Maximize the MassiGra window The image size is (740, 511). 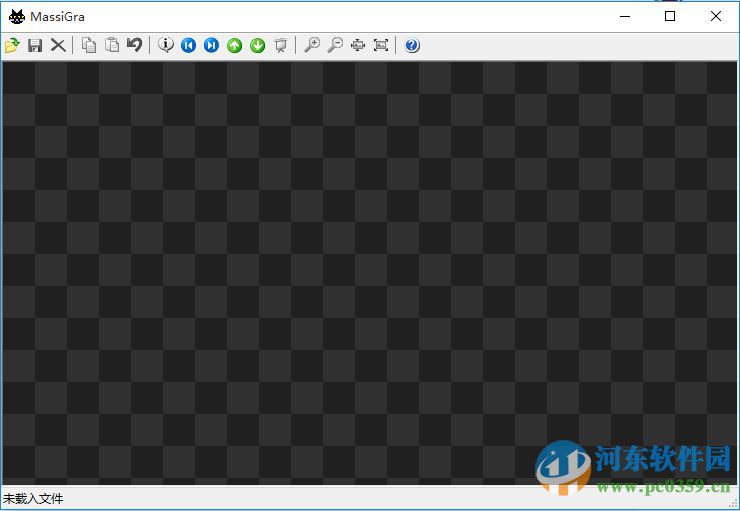[670, 16]
